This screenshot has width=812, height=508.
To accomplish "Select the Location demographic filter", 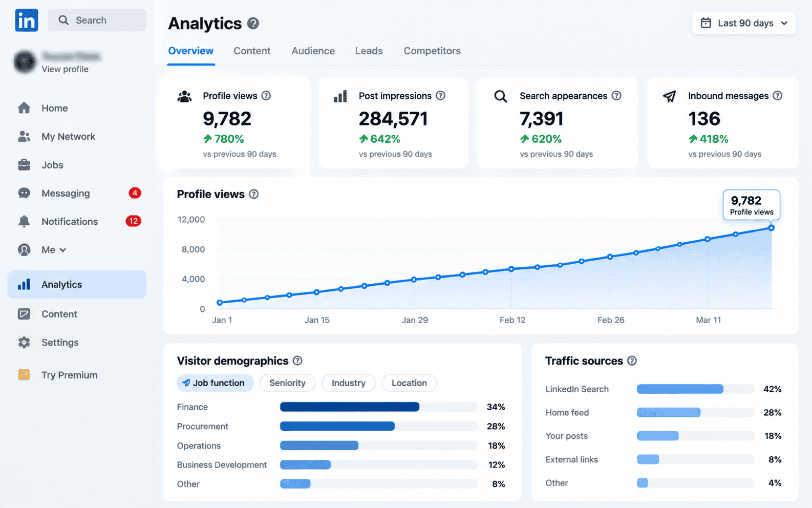I will coord(409,383).
